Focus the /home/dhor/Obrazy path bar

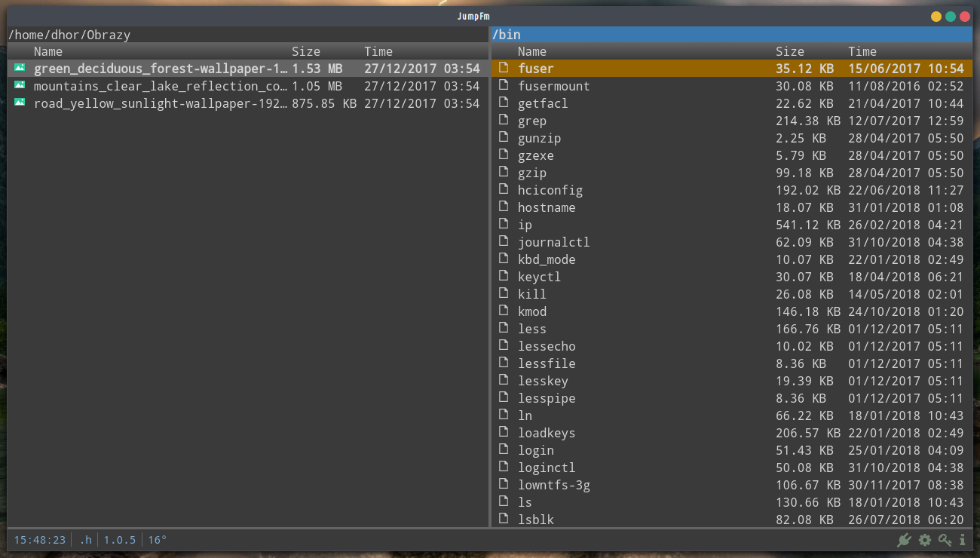(248, 35)
